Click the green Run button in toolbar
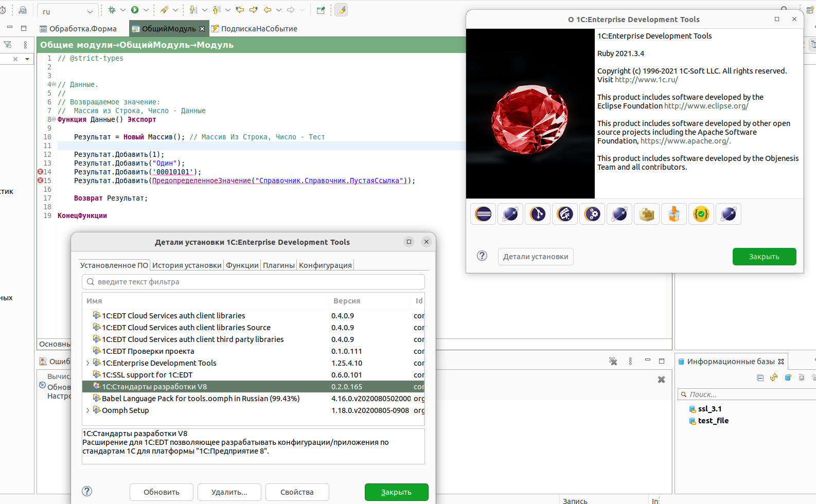Image resolution: width=816 pixels, height=504 pixels. [135, 10]
